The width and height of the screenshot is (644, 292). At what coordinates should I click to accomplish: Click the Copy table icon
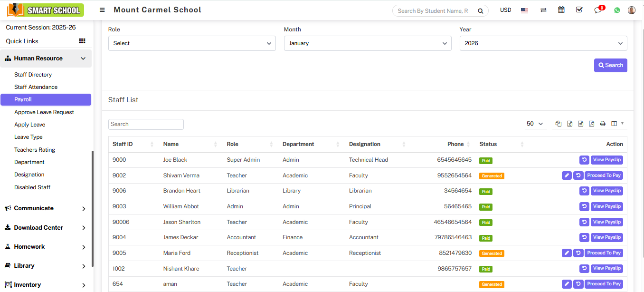[559, 124]
